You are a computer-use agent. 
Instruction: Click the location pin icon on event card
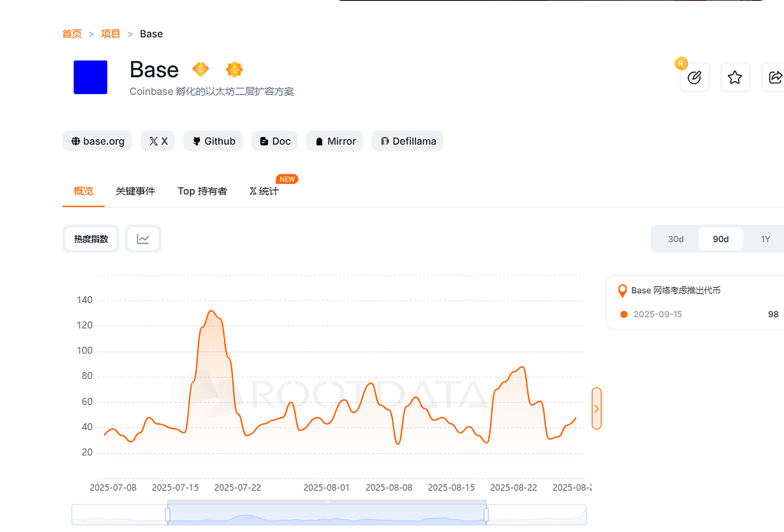pos(622,291)
